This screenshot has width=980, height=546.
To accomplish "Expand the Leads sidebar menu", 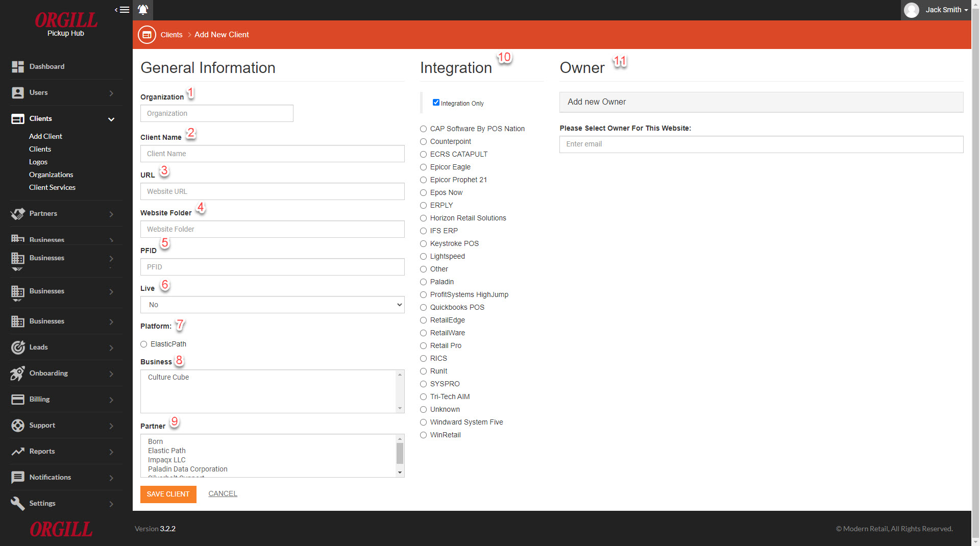I will pos(111,348).
